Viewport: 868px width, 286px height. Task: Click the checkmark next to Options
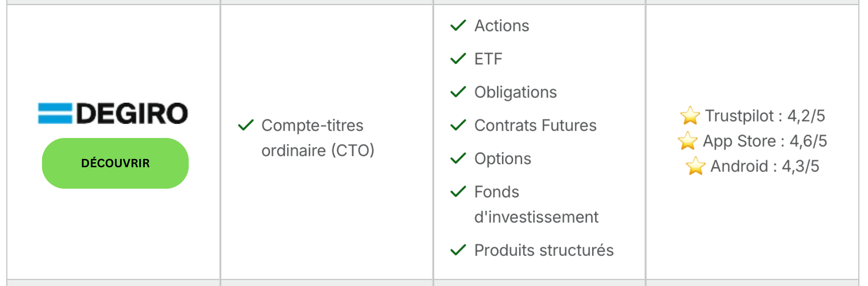[x=458, y=159]
